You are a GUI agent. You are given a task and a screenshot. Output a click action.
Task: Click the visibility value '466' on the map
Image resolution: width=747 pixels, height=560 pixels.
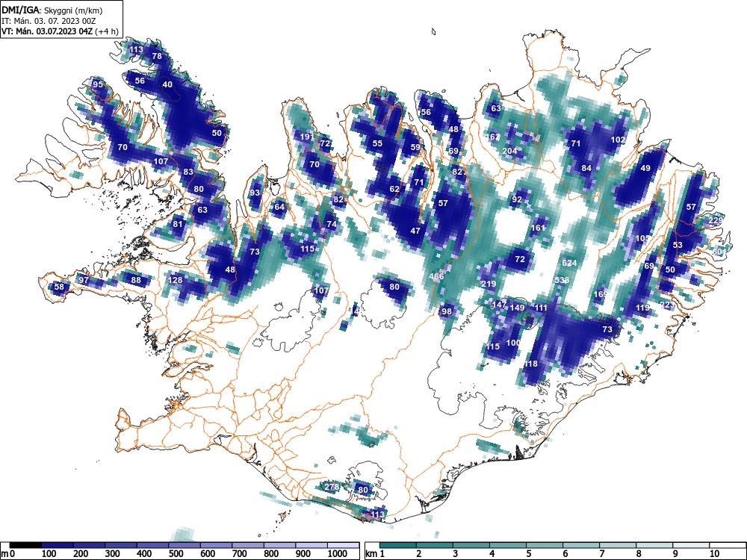point(436,276)
